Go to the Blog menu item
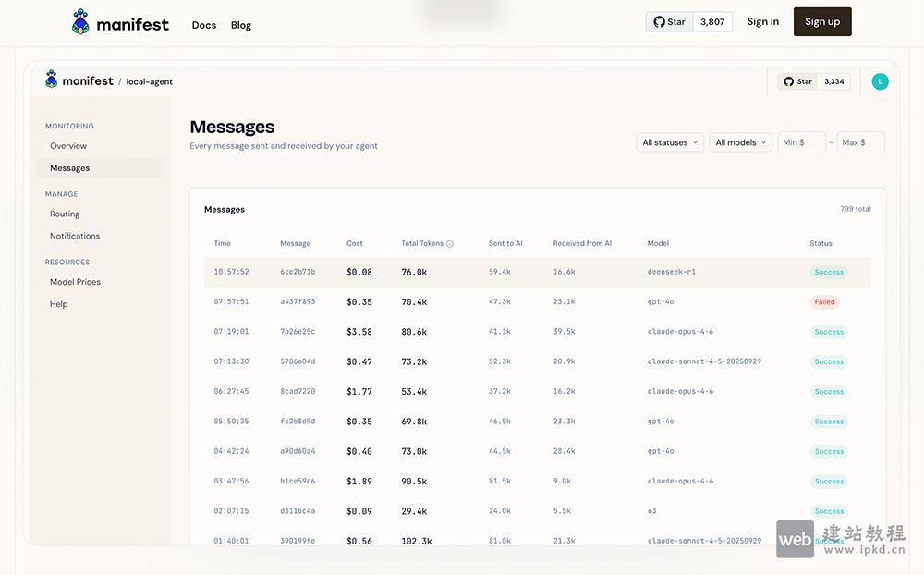 (241, 25)
